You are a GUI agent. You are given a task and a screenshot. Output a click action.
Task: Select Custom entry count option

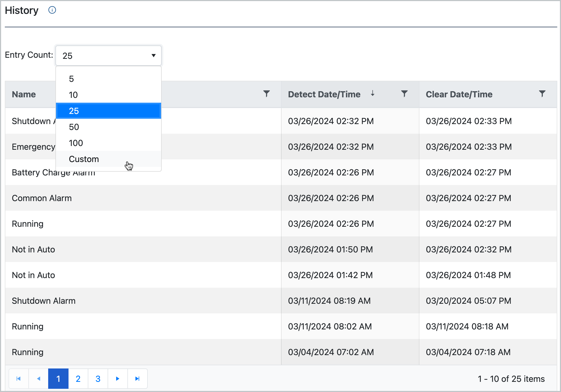[84, 159]
